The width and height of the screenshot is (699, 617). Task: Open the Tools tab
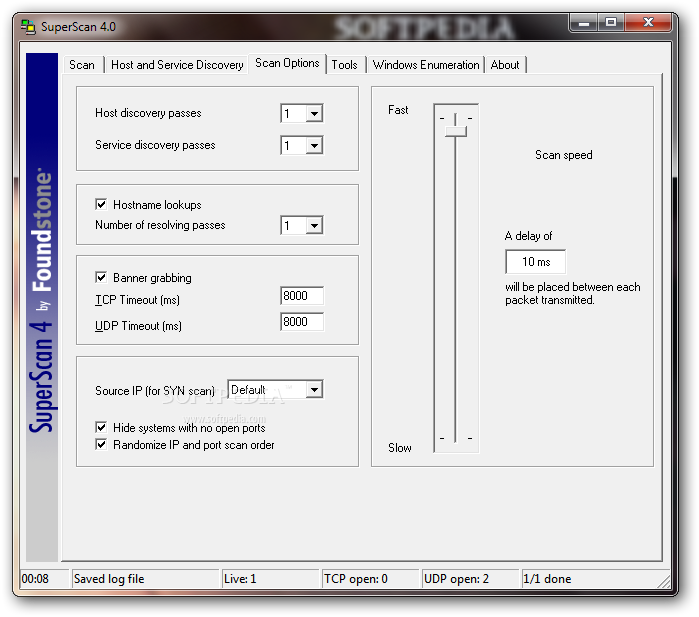pyautogui.click(x=344, y=65)
